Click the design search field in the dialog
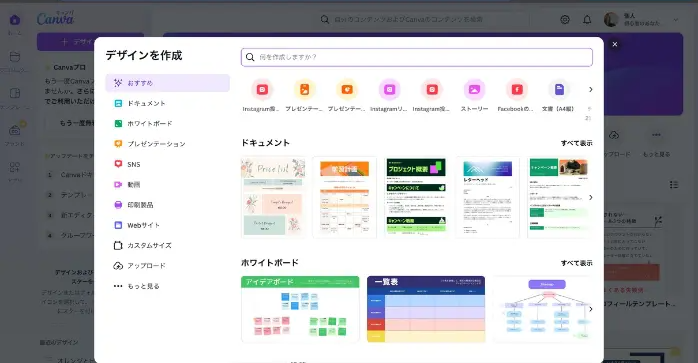Image resolution: width=698 pixels, height=363 pixels. coord(417,57)
